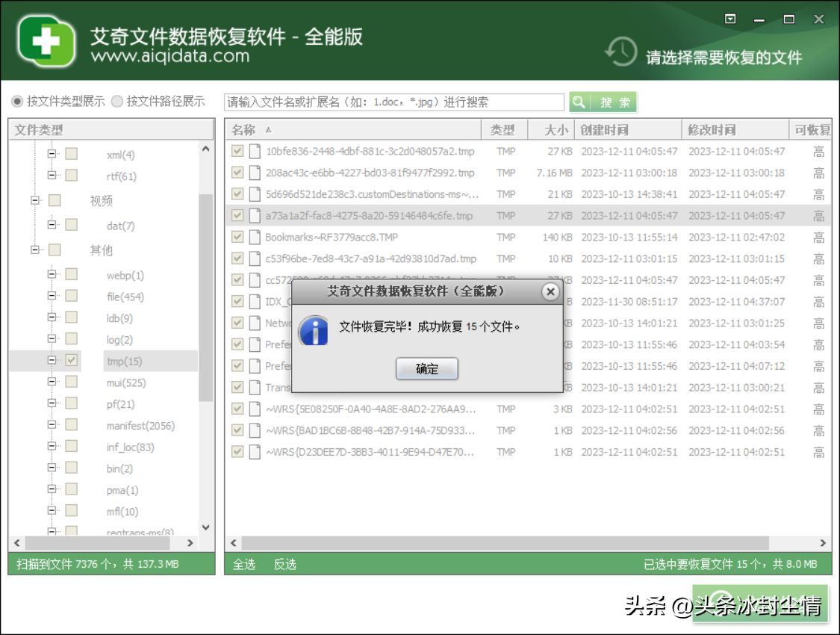Image resolution: width=840 pixels, height=635 pixels.
Task: Toggle the webp(1) tree expander
Action: [52, 274]
